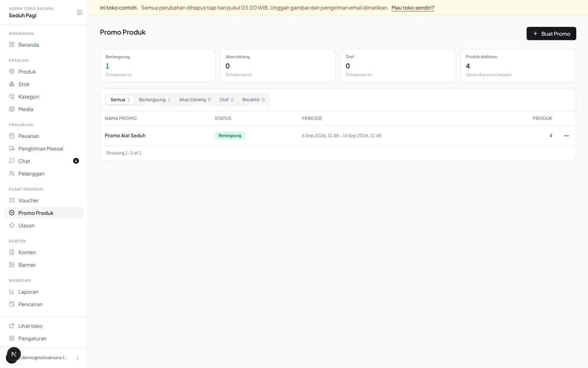Open Beranda from the sidebar
The height and width of the screenshot is (368, 588).
(x=44, y=45)
